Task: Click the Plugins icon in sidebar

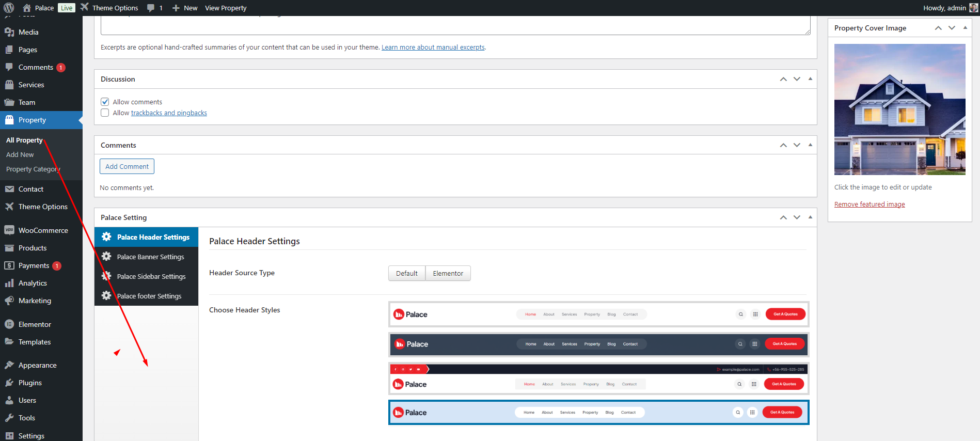Action: tap(9, 383)
